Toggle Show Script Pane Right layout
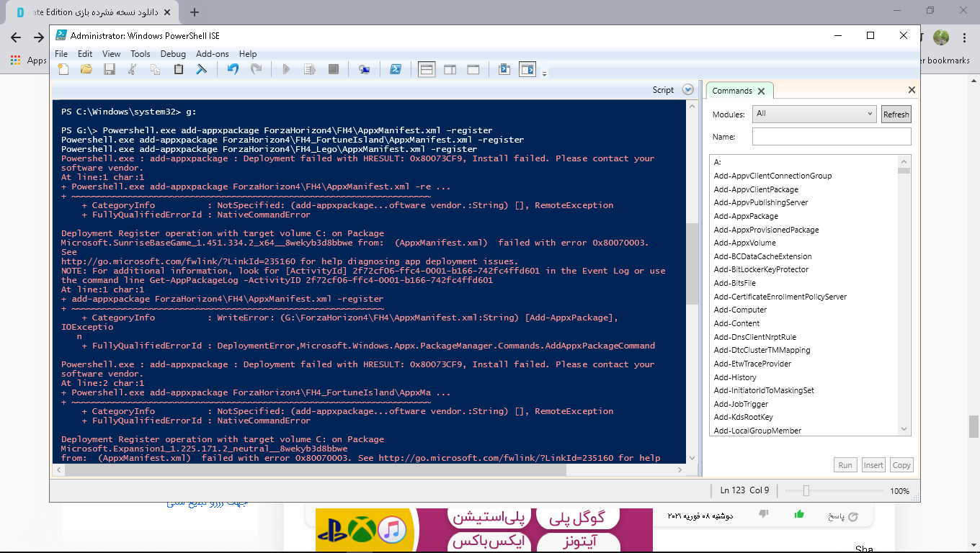This screenshot has width=980, height=553. pos(450,70)
